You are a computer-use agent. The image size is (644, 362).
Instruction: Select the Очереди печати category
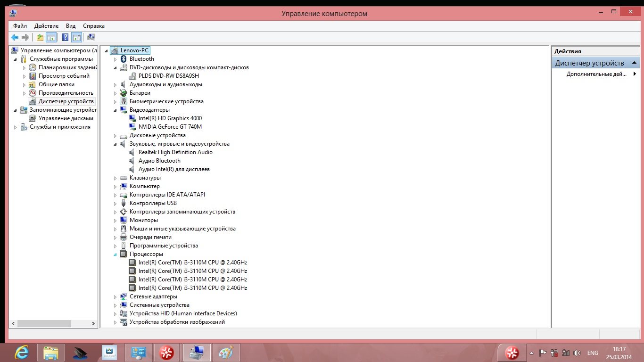[x=150, y=237]
